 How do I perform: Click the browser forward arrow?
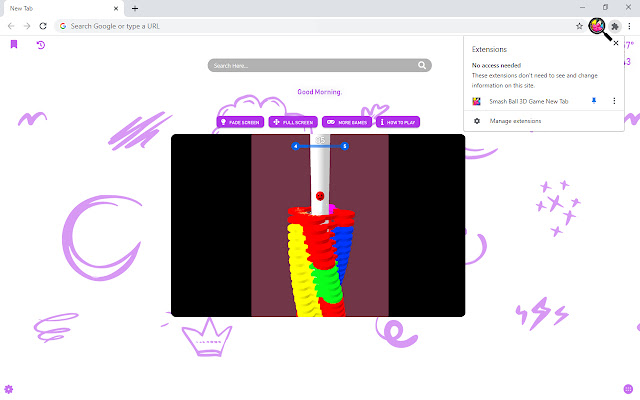(x=27, y=26)
